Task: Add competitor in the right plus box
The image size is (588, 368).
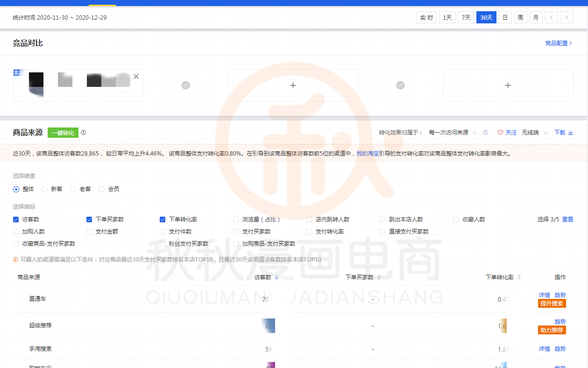Action: 508,85
